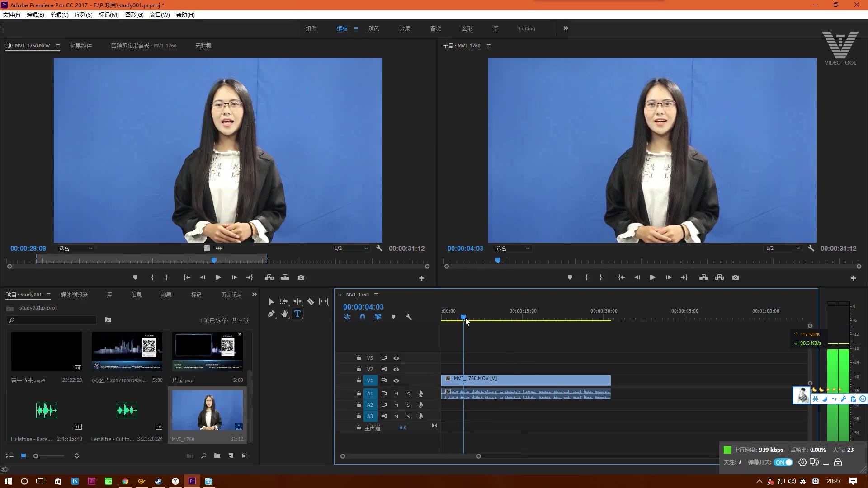Select the MVI_1760.MOV video clip
This screenshot has width=868, height=488.
coord(525,380)
